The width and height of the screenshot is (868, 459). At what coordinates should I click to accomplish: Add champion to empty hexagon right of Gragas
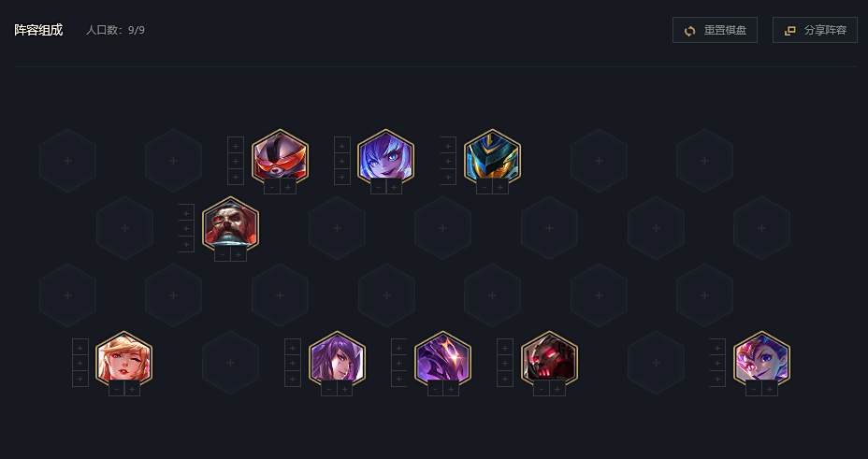pyautogui.click(x=337, y=228)
